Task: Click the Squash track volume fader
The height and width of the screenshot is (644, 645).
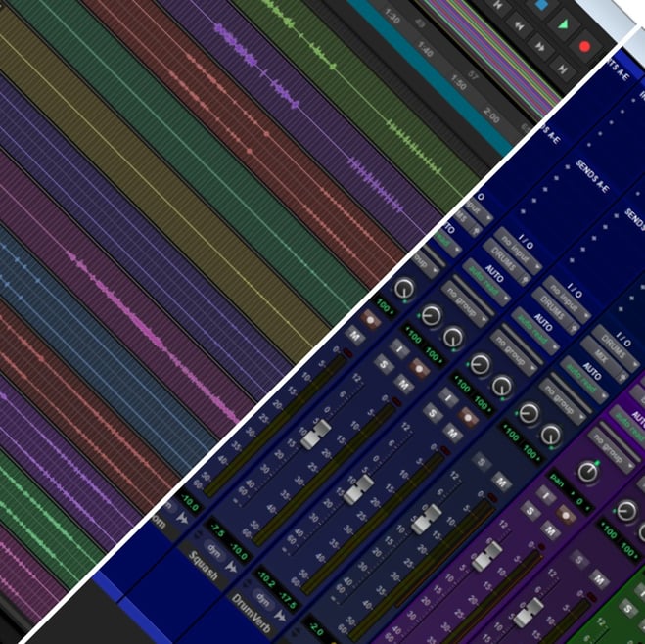Action: tap(316, 434)
